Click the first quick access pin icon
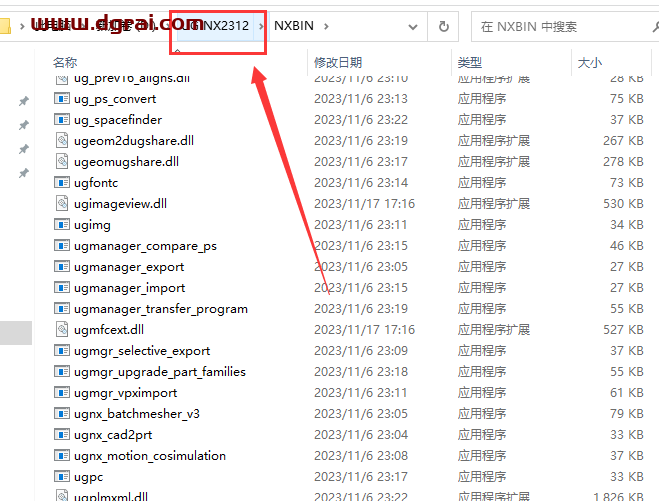 coord(24,101)
